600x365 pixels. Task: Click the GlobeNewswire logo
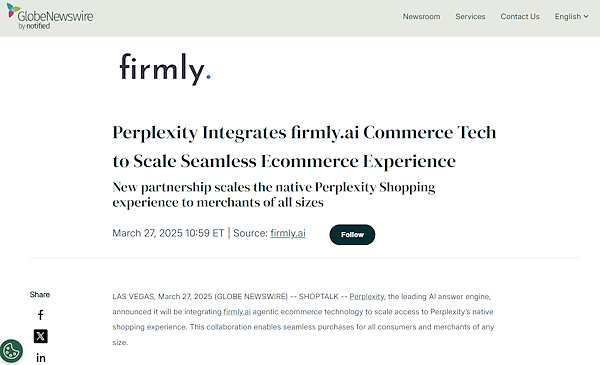50,16
